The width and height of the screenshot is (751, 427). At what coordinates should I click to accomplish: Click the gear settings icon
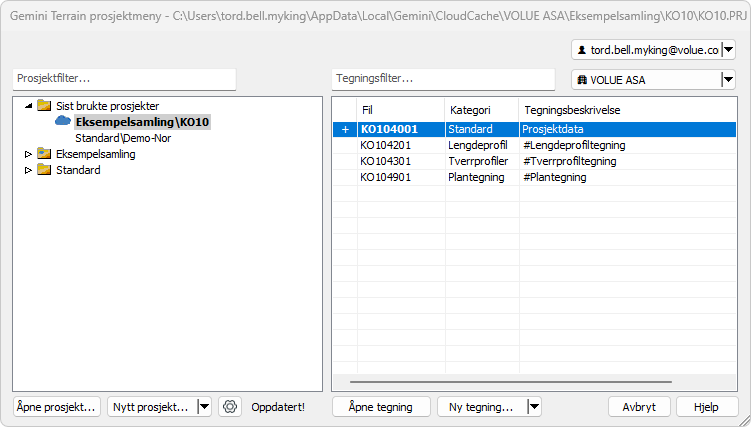231,407
